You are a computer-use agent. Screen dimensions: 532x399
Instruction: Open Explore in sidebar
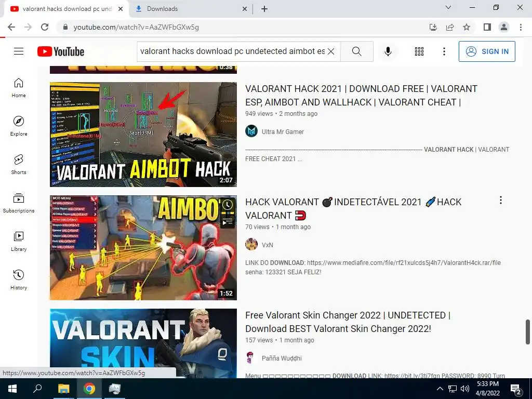click(19, 126)
